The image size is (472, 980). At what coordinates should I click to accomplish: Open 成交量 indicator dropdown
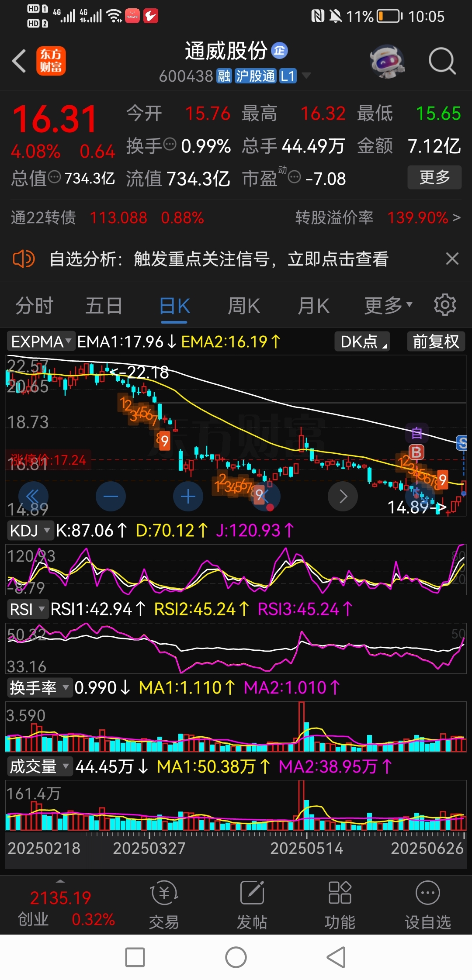[x=39, y=766]
